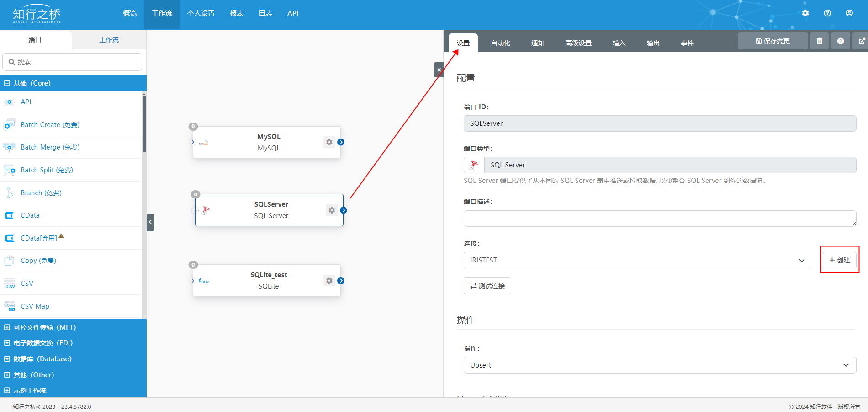Click MySQL connector output arrow

[x=341, y=142]
